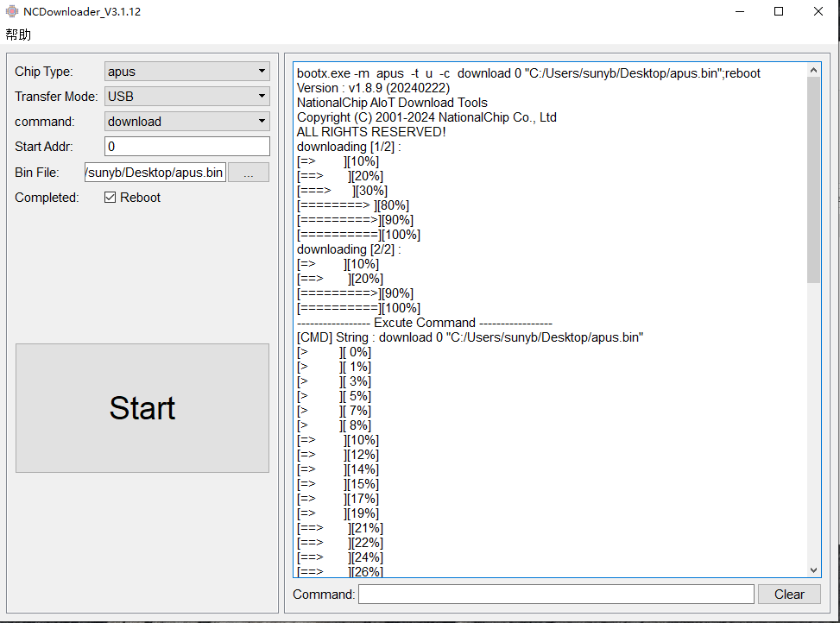Image resolution: width=840 pixels, height=623 pixels.
Task: Click the NCDownloader app icon in title bar
Action: 12,12
